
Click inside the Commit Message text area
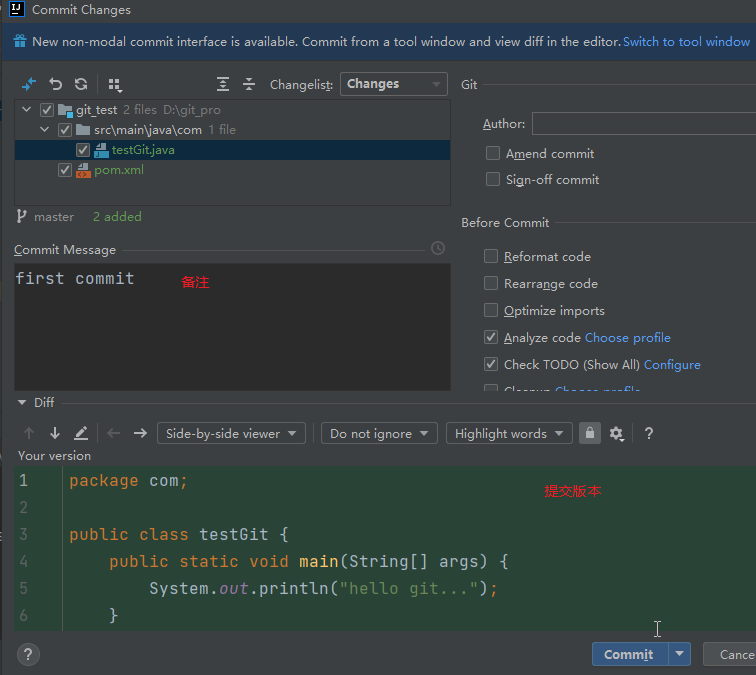tap(232, 327)
